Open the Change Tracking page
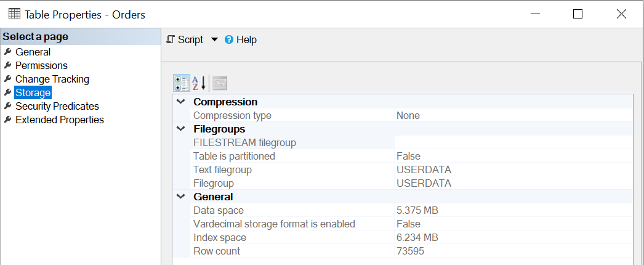Image resolution: width=644 pixels, height=265 pixels. tap(52, 79)
